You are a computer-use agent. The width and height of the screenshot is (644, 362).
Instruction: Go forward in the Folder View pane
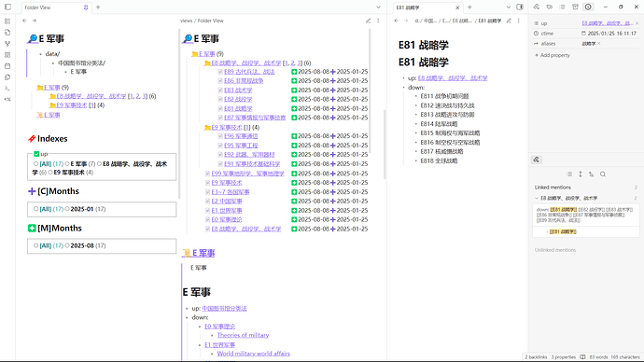35,21
